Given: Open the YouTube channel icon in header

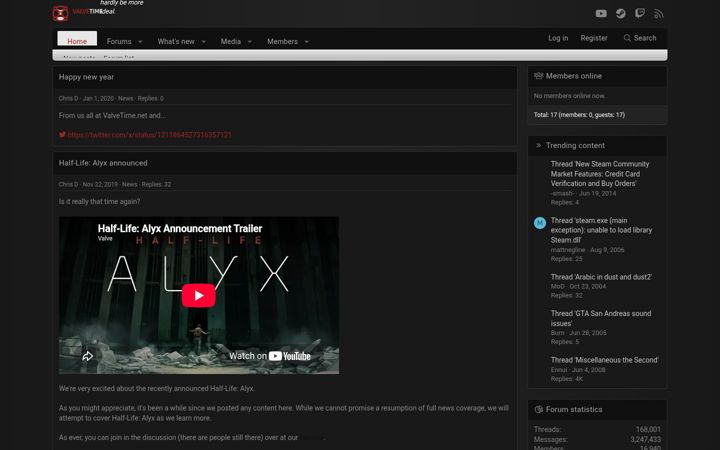Looking at the screenshot, I should pyautogui.click(x=601, y=13).
